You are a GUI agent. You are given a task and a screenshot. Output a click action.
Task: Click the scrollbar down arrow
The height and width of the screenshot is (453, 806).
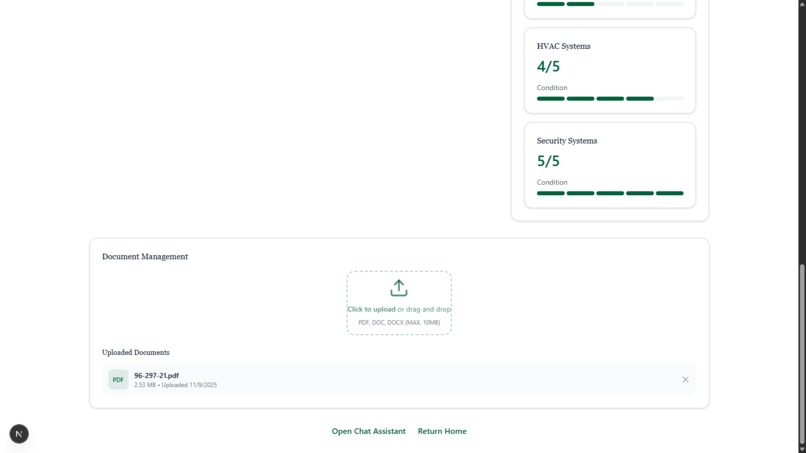coord(801,449)
